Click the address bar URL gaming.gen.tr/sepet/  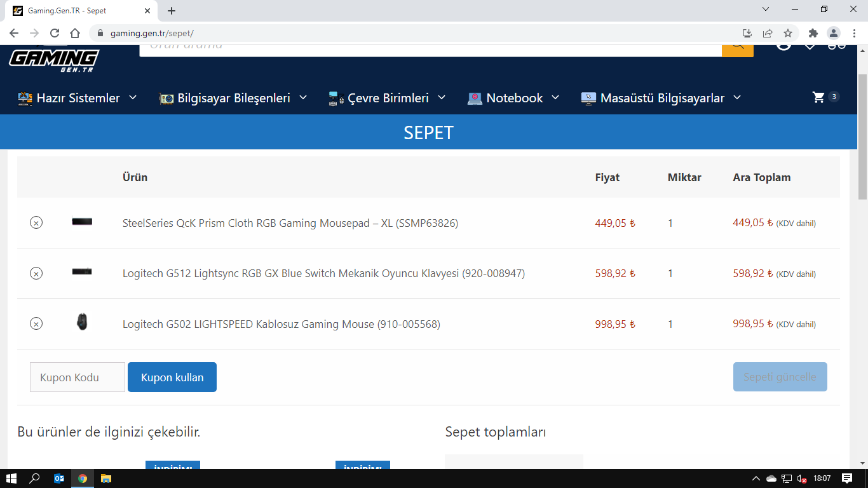click(x=152, y=33)
